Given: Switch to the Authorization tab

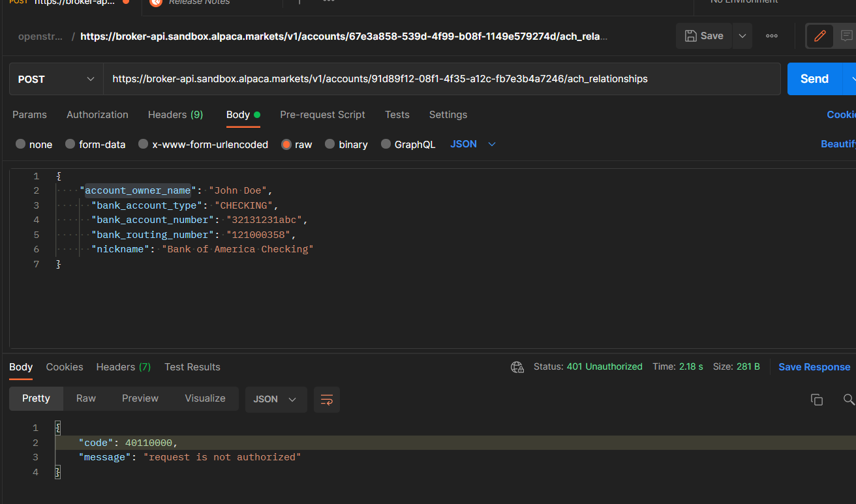Looking at the screenshot, I should [97, 115].
